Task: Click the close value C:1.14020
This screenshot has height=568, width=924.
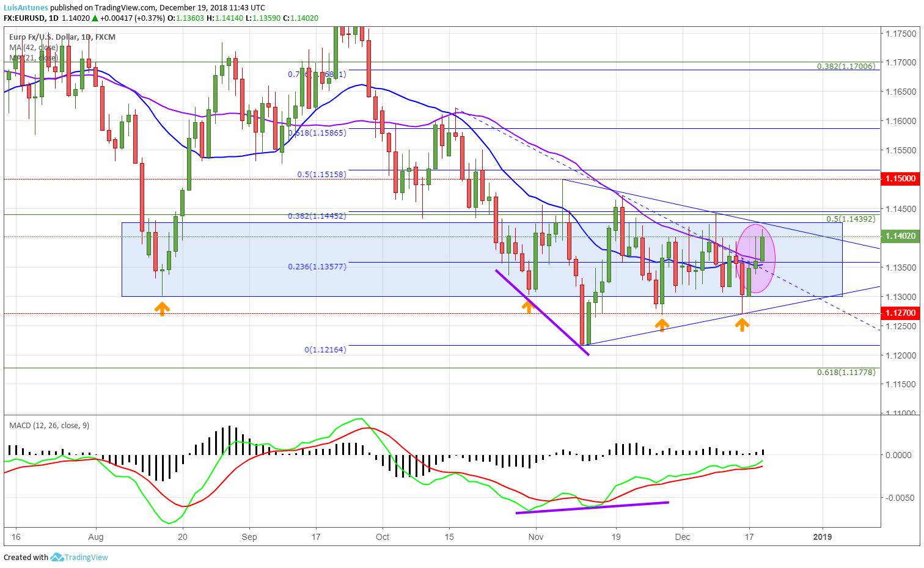Action: tap(301, 18)
